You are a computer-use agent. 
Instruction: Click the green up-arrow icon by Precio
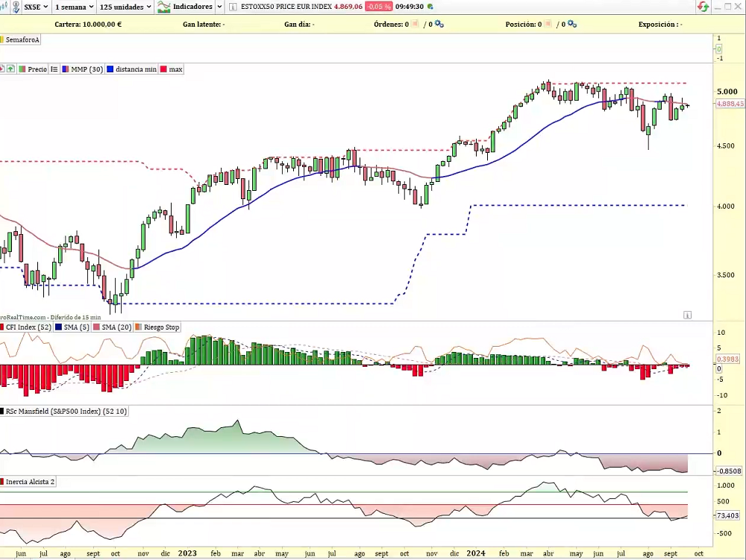[x=10, y=69]
